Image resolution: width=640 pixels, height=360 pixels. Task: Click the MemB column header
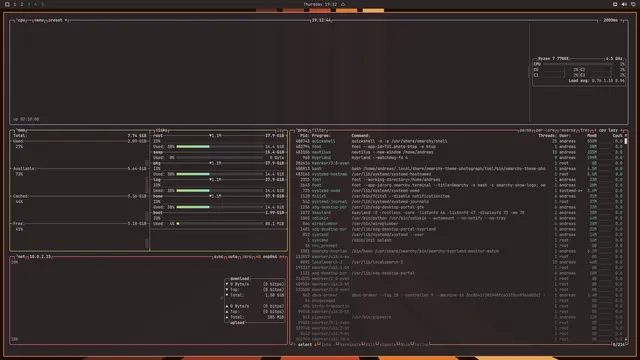click(x=592, y=136)
